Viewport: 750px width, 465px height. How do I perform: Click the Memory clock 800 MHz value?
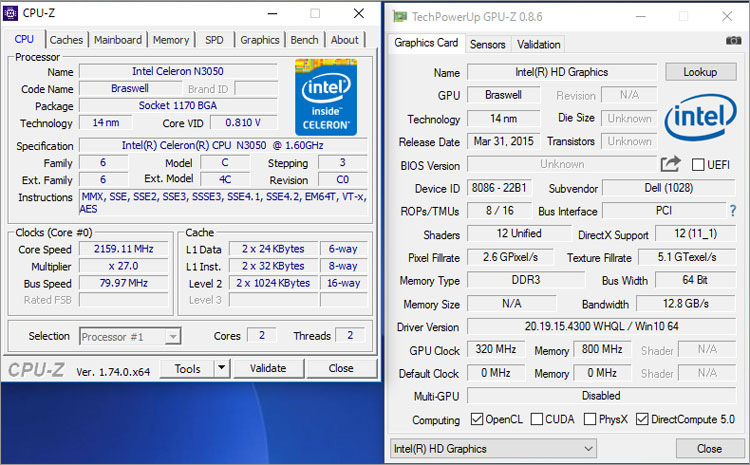pos(602,349)
